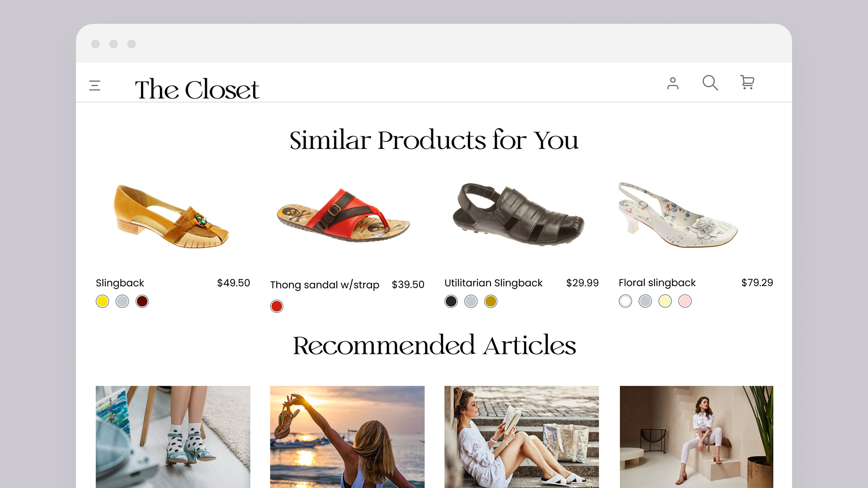Choose dark red swatch for Slingback
This screenshot has height=488, width=868.
pos(142,301)
